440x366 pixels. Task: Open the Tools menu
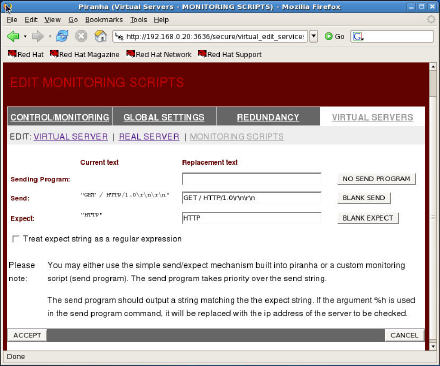tap(138, 20)
